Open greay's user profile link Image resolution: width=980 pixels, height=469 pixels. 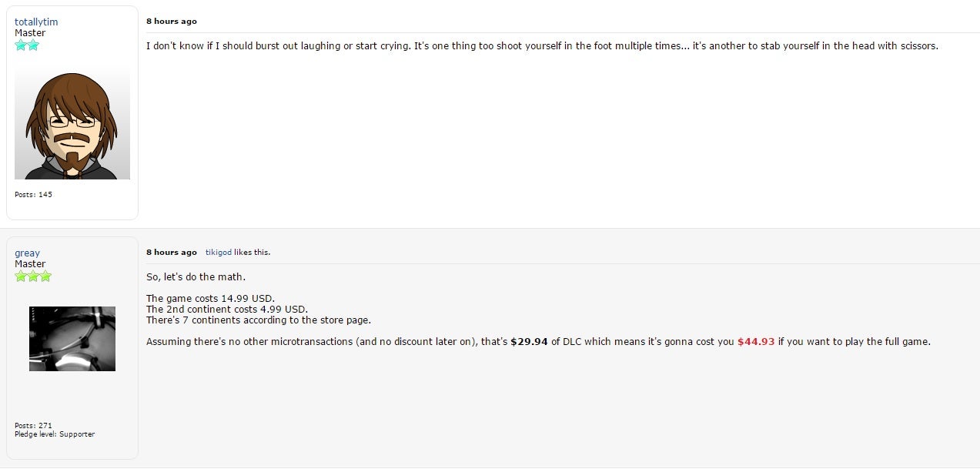point(28,253)
